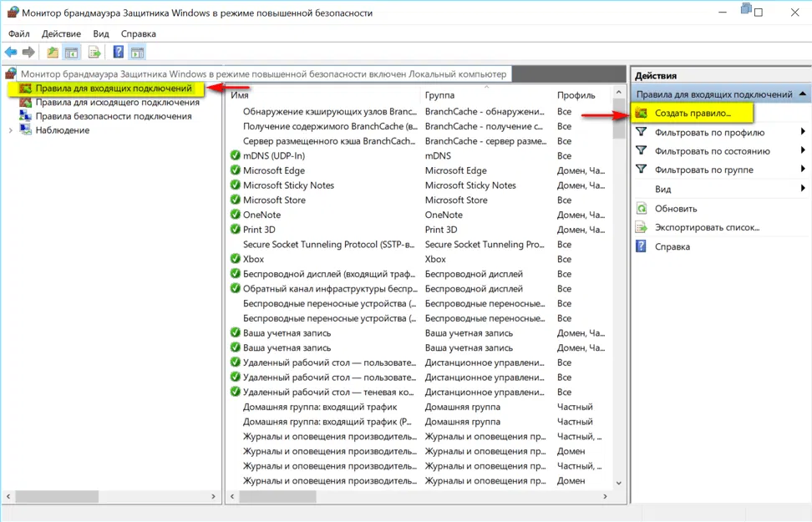Click the tree pane horizontal scrollbar thumb

point(57,496)
